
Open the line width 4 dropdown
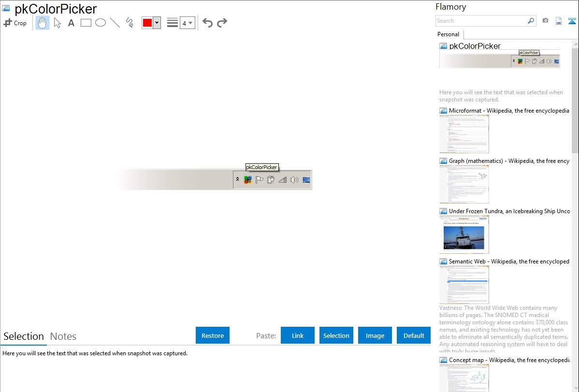click(x=187, y=23)
